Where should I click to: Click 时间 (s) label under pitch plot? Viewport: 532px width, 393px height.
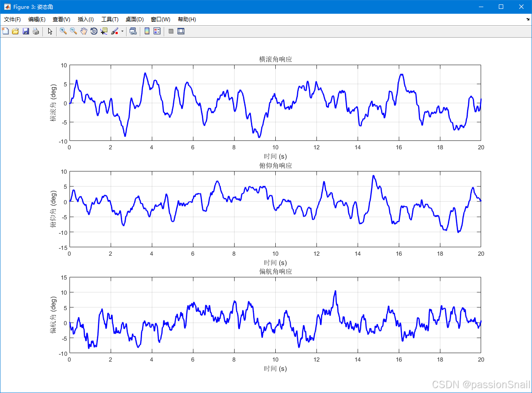pos(275,263)
